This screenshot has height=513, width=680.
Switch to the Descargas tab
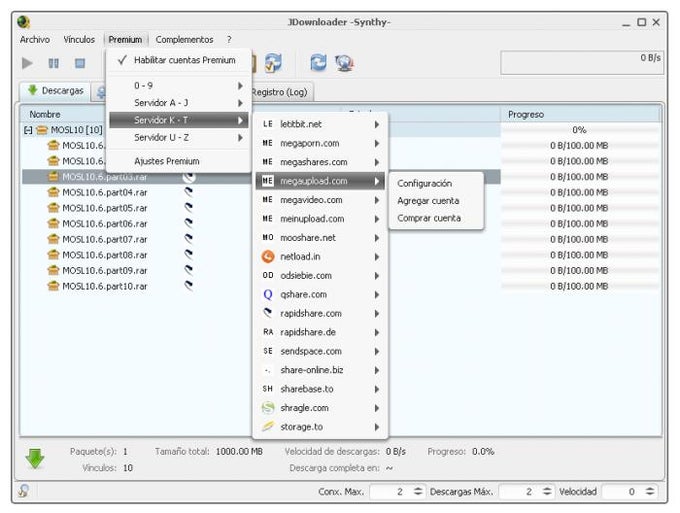point(55,91)
